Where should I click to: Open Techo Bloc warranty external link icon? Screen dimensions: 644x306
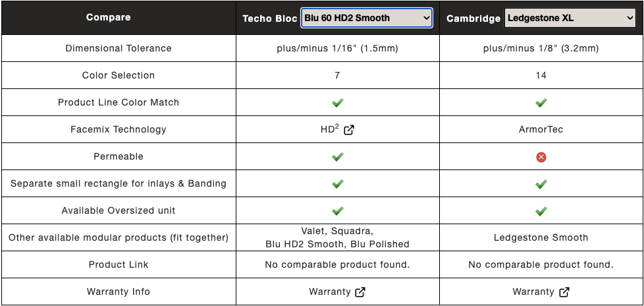pyautogui.click(x=360, y=292)
